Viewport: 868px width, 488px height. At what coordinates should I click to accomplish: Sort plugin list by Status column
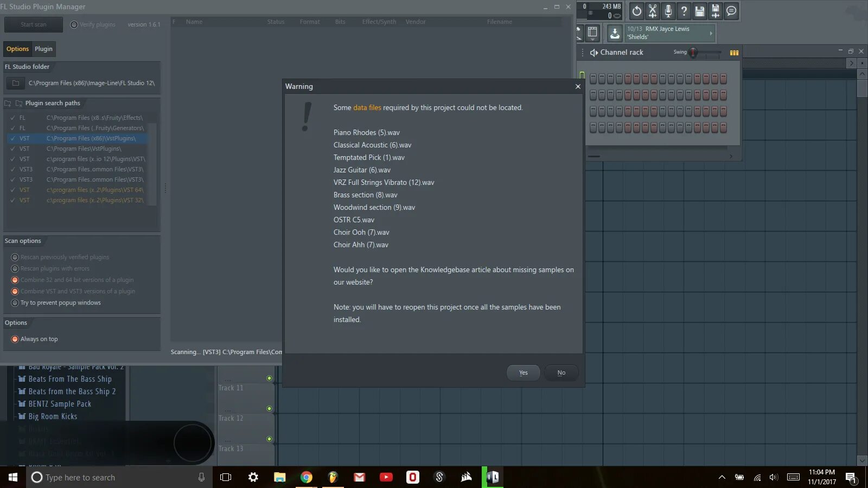pos(276,22)
